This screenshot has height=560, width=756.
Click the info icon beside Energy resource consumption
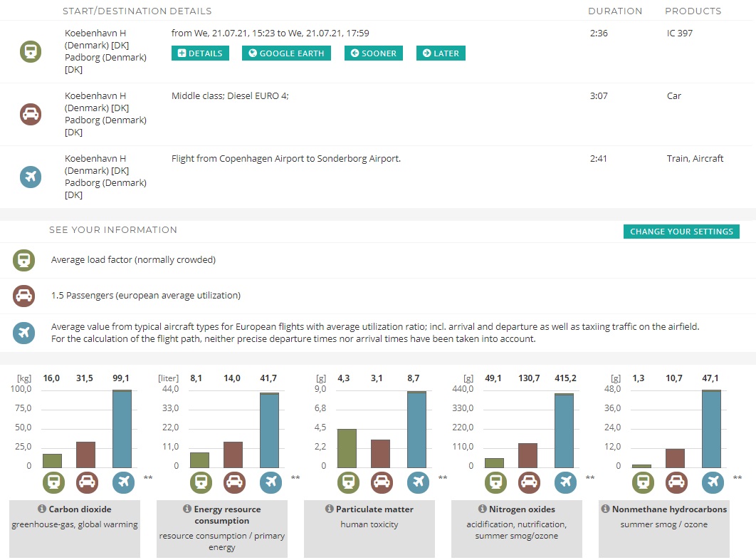(187, 509)
